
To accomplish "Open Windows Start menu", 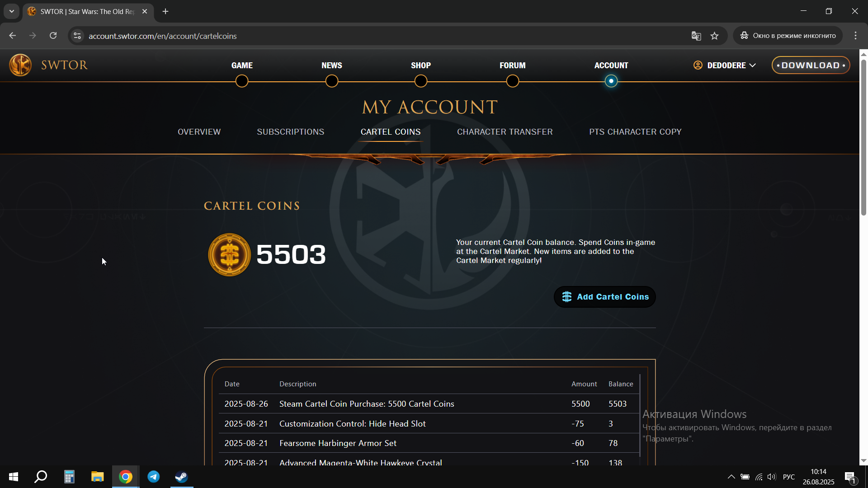I will pos(14,477).
